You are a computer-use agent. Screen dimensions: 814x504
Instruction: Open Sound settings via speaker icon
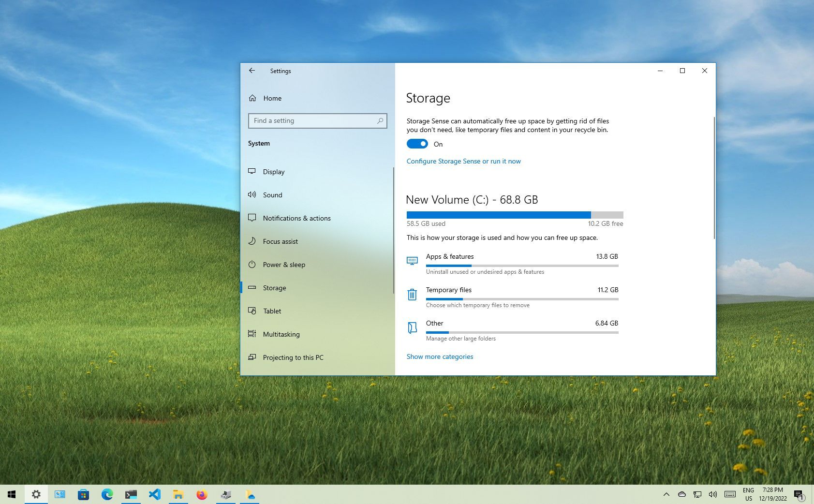[x=252, y=194]
